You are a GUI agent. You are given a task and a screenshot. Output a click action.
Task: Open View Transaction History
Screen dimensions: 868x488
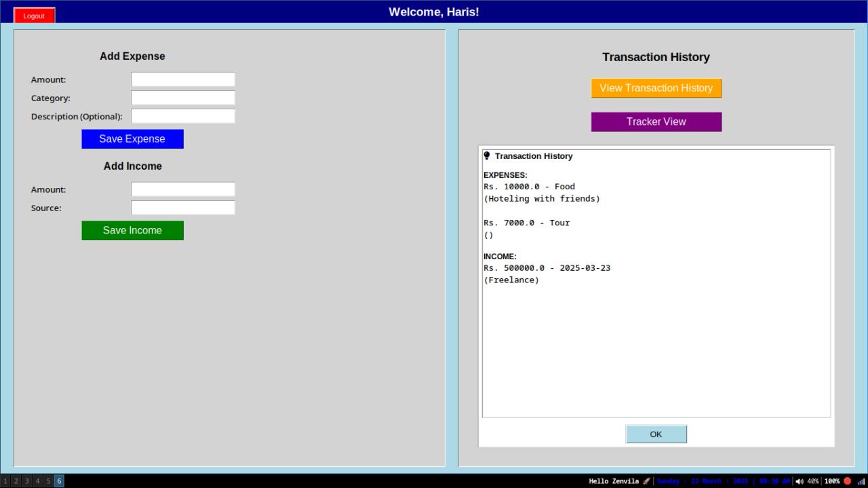(656, 88)
